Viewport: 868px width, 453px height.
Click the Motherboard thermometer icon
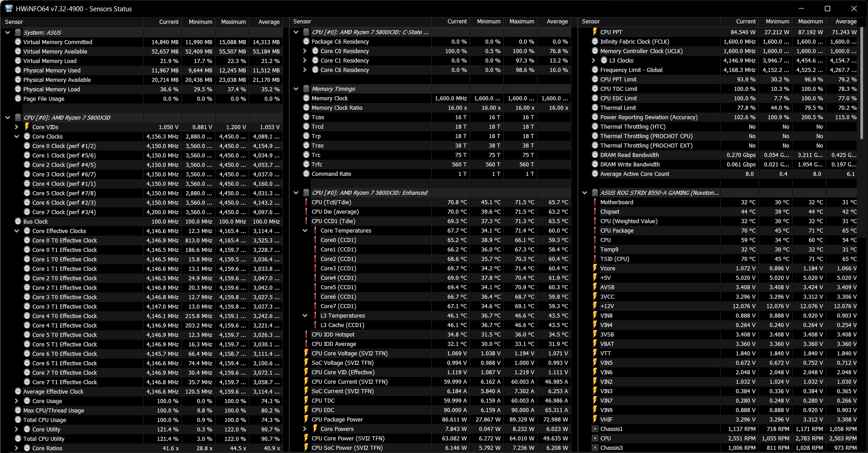[x=595, y=202]
